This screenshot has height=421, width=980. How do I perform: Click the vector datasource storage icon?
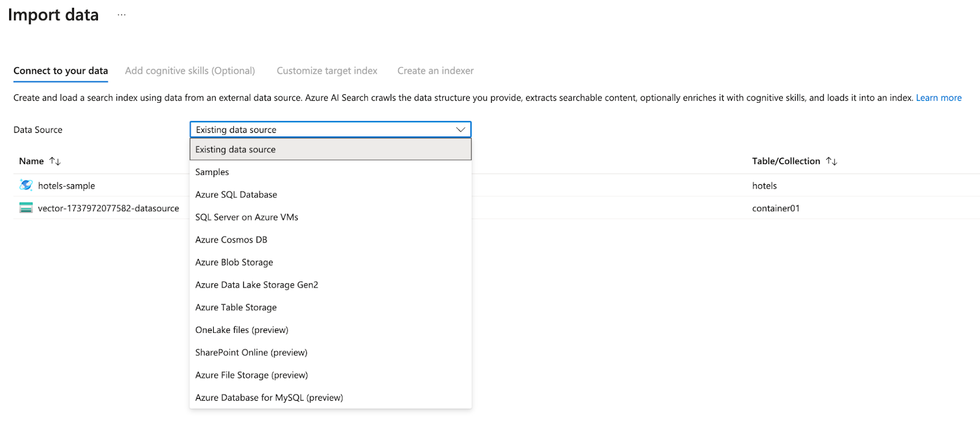[x=26, y=208]
